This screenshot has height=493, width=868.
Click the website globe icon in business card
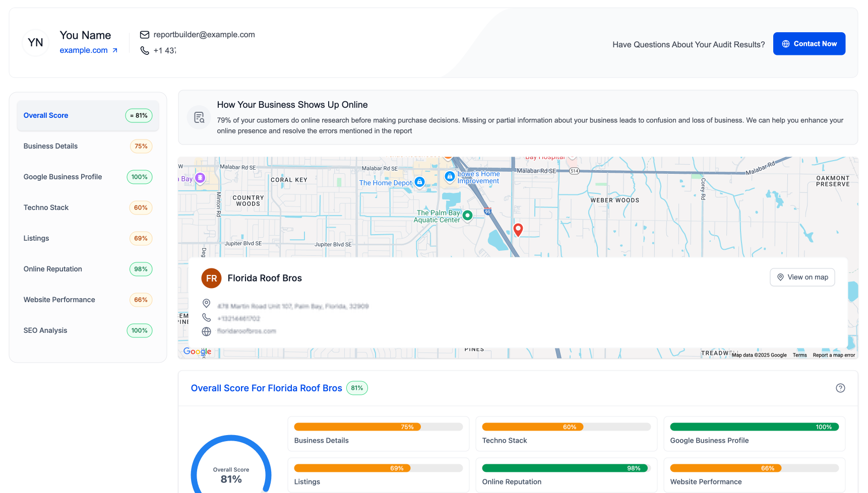tap(206, 331)
